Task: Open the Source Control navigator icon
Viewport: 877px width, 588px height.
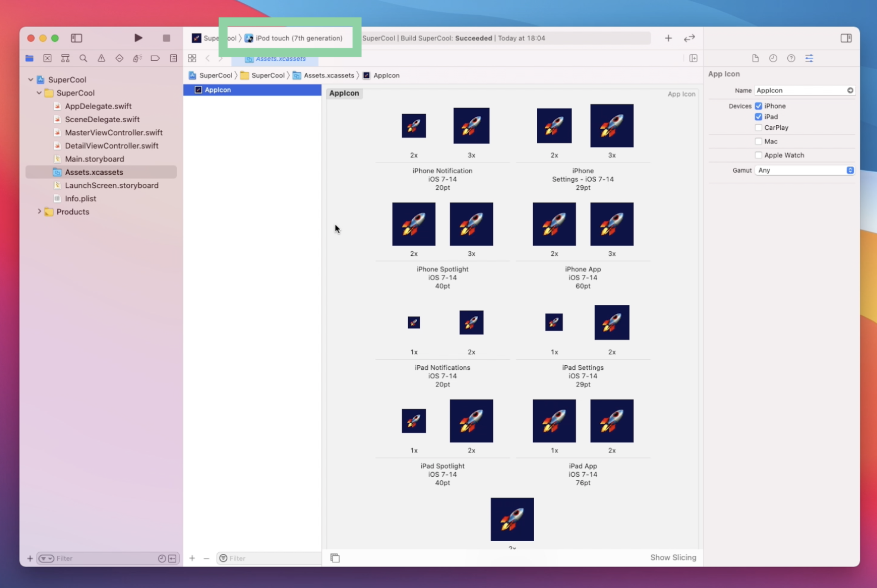Action: tap(47, 58)
